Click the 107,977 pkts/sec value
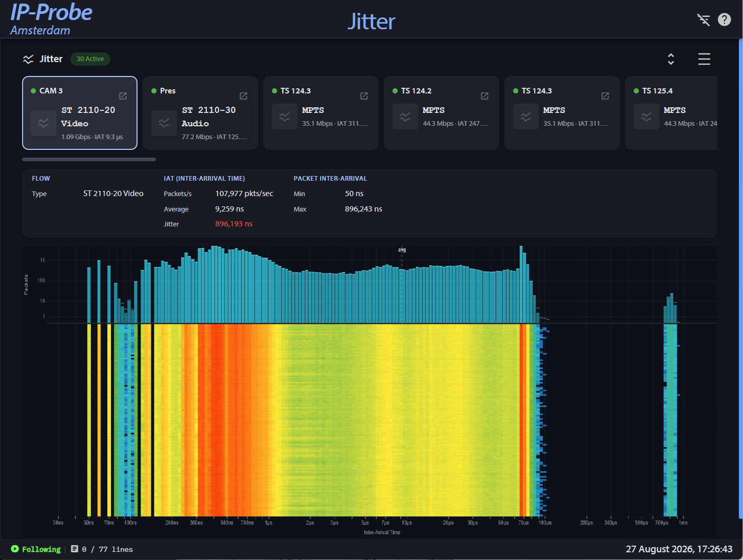 point(244,194)
